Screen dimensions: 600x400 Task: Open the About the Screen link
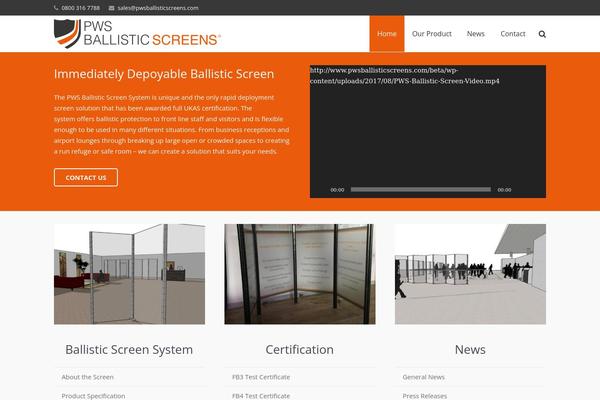coord(87,377)
